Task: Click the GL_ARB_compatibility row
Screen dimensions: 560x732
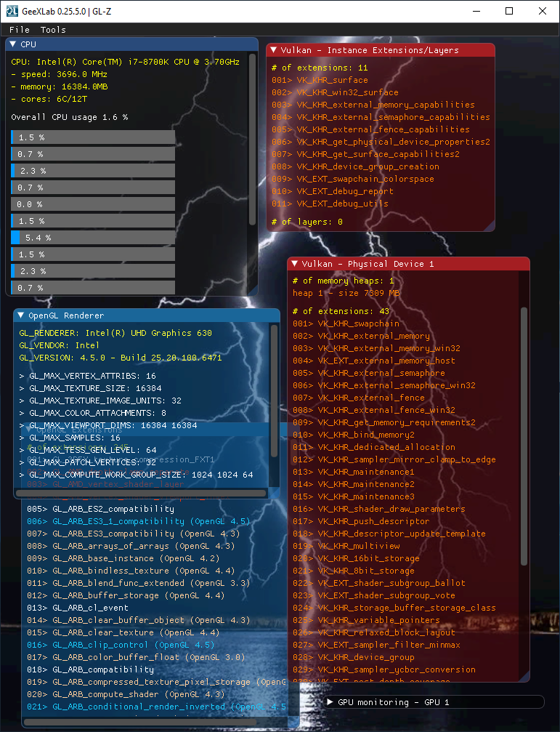Action: [x=91, y=669]
